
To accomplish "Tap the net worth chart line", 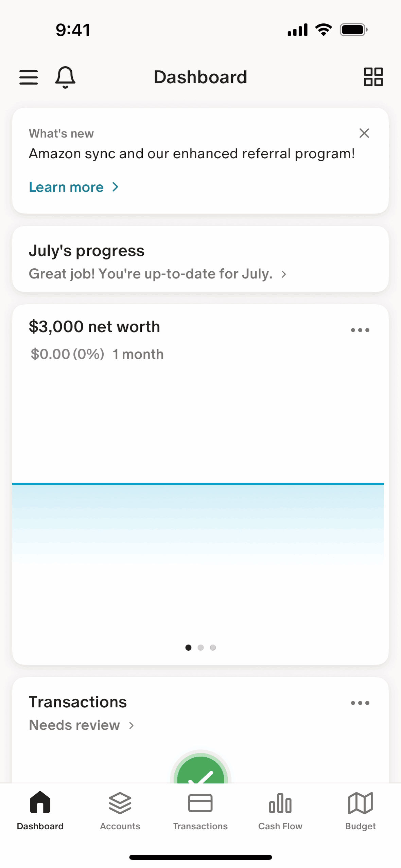I will coord(198,484).
